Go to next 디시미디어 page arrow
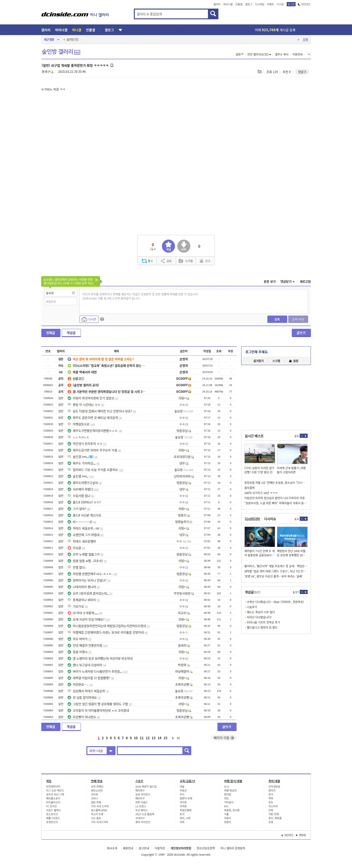The image size is (352, 868). pos(306,518)
